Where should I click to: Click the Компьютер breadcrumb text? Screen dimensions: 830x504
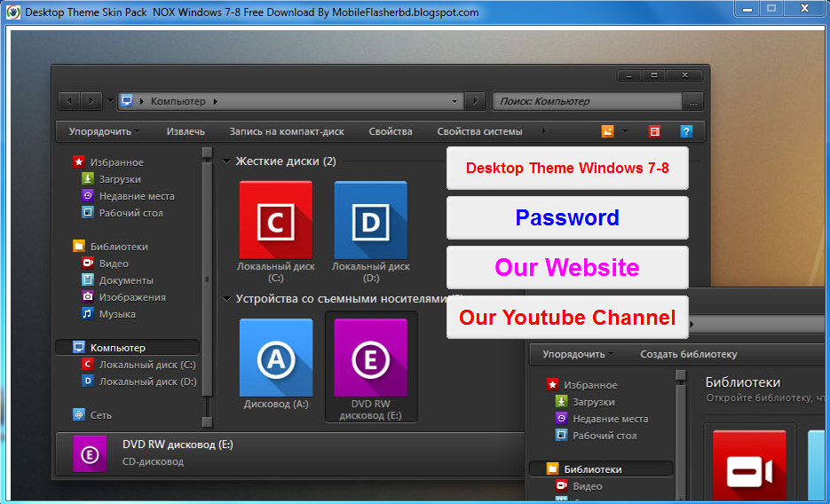(x=178, y=101)
